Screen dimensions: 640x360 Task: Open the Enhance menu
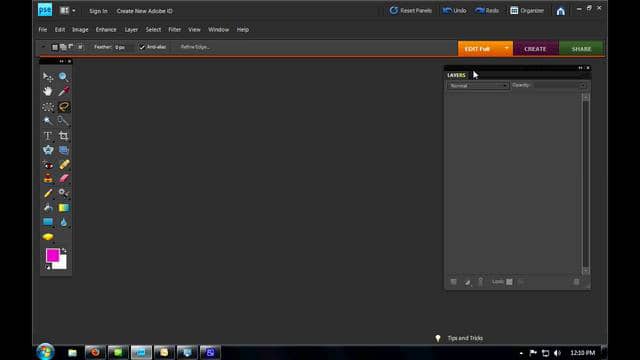tap(106, 29)
